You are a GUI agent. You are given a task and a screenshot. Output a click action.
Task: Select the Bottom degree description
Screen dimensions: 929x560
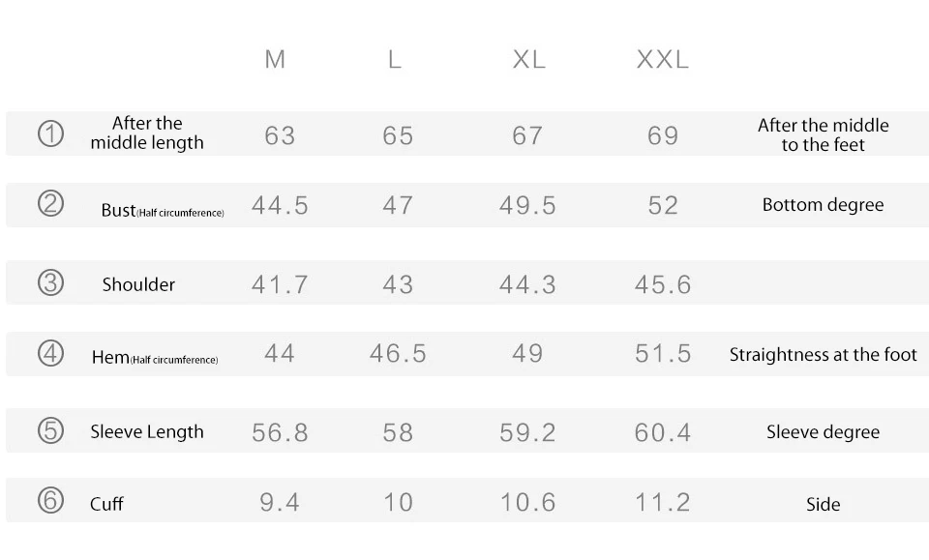[x=823, y=205]
